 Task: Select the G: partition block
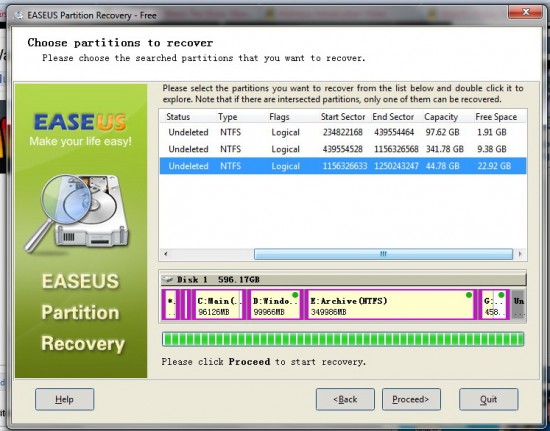(x=494, y=304)
